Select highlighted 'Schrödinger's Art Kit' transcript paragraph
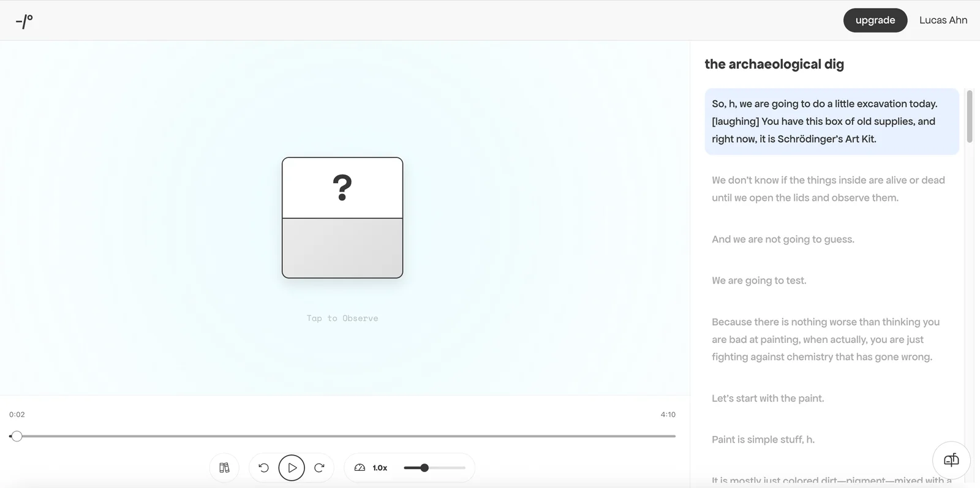This screenshot has width=980, height=488. point(831,121)
